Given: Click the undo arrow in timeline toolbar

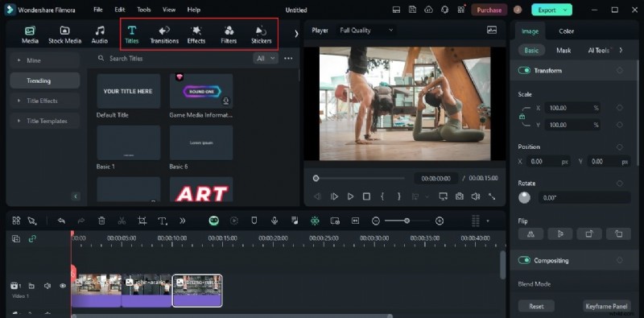Looking at the screenshot, I should tap(61, 221).
